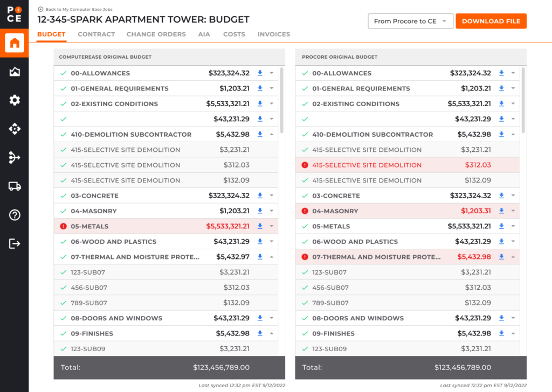The width and height of the screenshot is (552, 392).
Task: Switch to the Change Orders tab
Action: click(x=156, y=34)
